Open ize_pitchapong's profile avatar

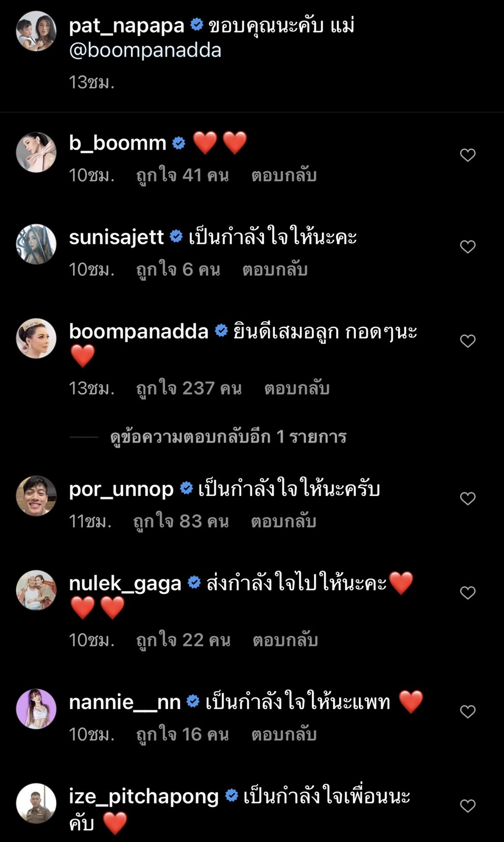click(x=36, y=803)
